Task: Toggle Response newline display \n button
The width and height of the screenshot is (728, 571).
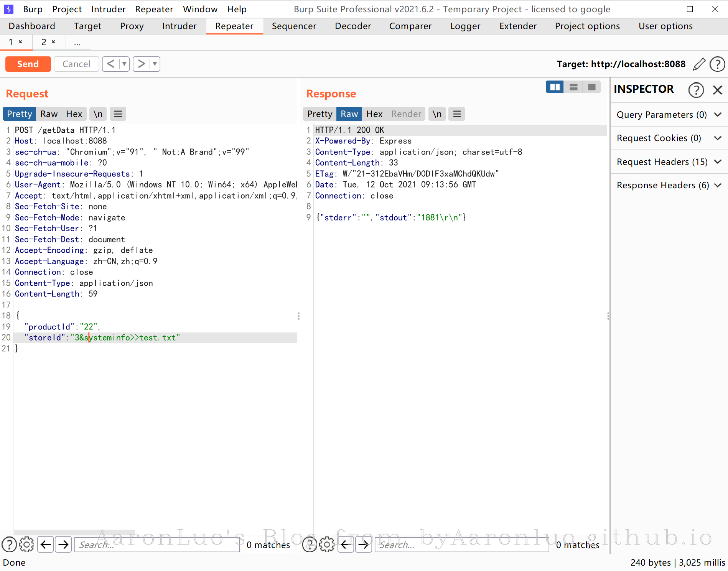Action: click(437, 114)
